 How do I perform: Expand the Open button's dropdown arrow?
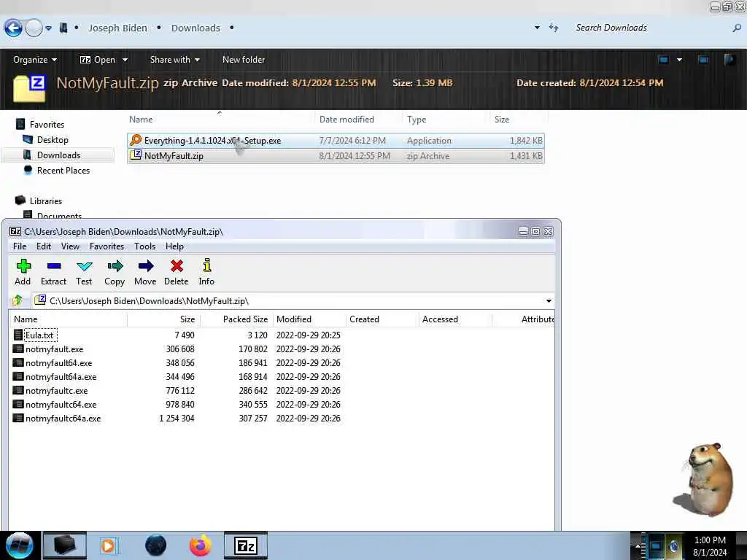(x=125, y=60)
